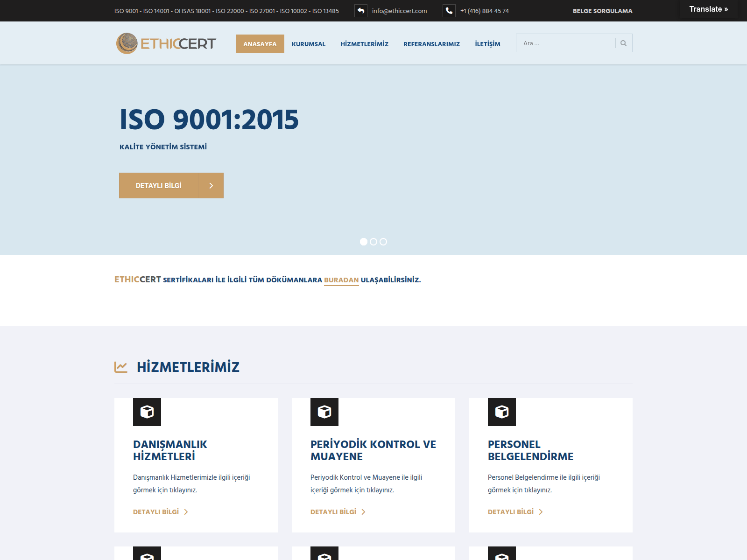Click the Hizmetlerimiz chart line icon
Screen dimensions: 747x560
pyautogui.click(x=121, y=367)
